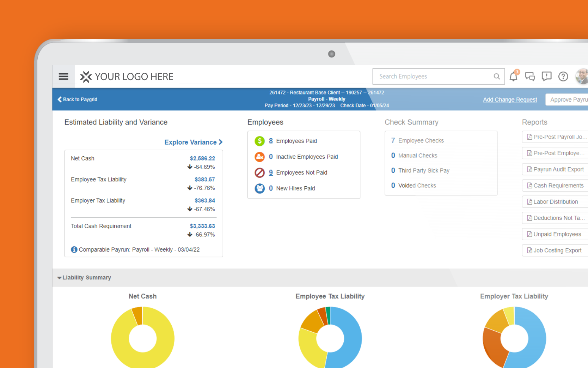The width and height of the screenshot is (588, 368).
Task: Open the Payrun Audit Export report
Action: [555, 169]
